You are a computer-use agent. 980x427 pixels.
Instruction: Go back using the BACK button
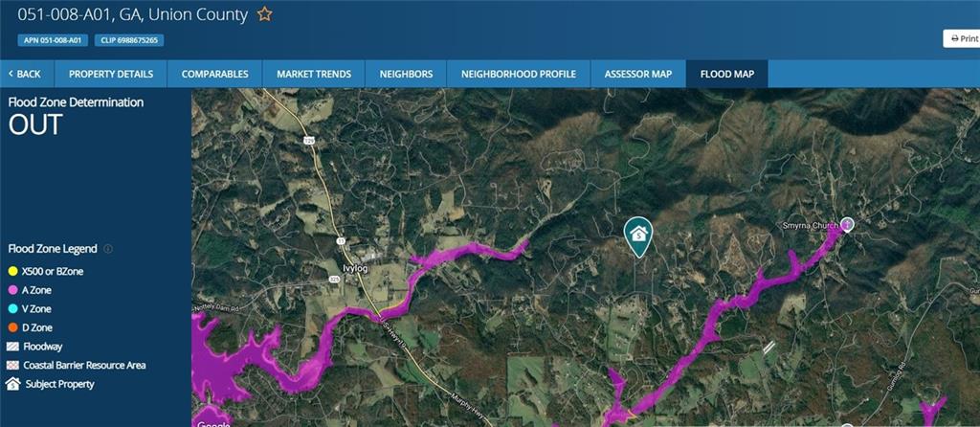pos(27,74)
